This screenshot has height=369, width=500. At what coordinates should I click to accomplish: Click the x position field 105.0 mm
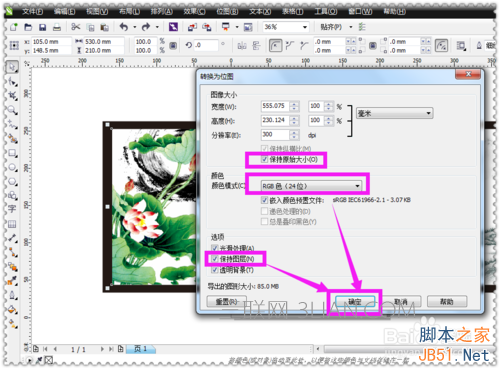[x=52, y=42]
